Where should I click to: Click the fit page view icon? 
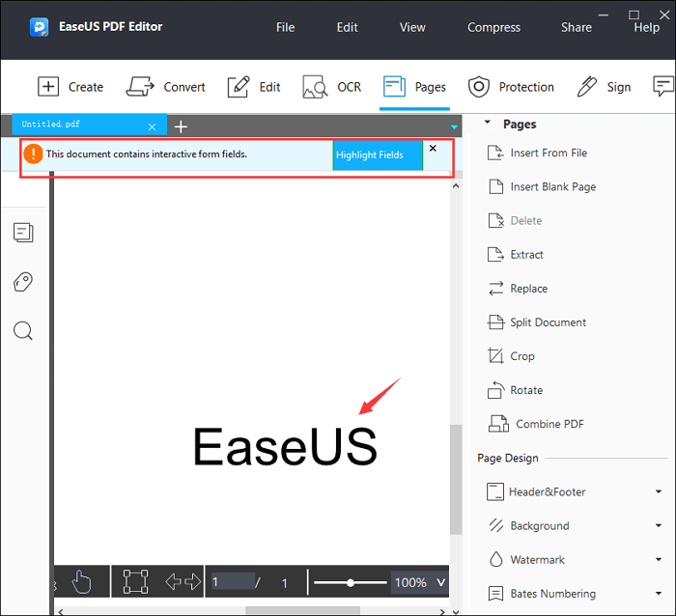(135, 582)
